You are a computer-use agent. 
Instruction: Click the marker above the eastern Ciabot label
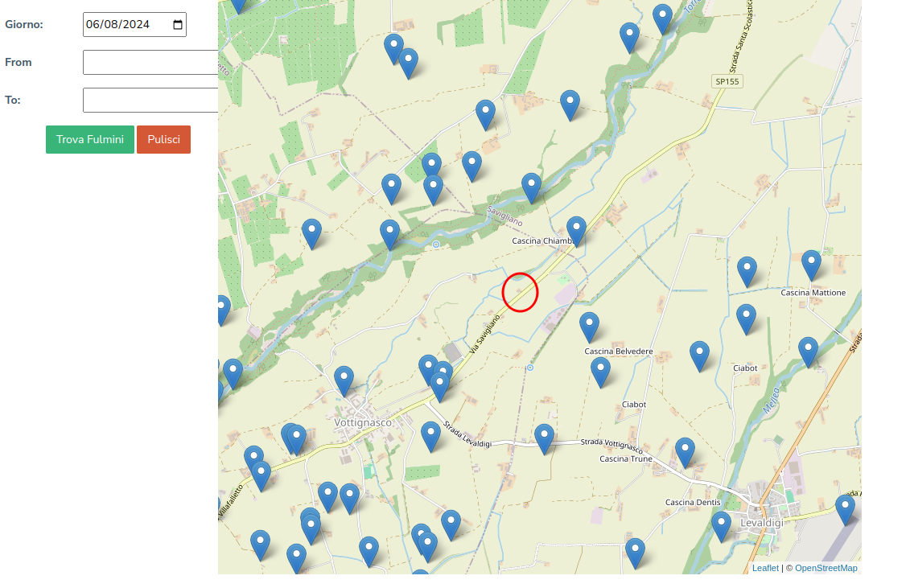[699, 355]
